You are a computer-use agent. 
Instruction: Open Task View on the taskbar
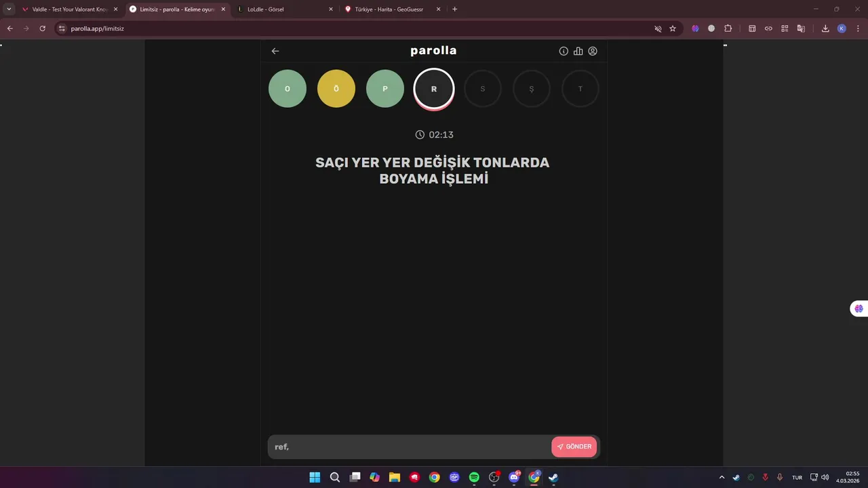click(355, 477)
